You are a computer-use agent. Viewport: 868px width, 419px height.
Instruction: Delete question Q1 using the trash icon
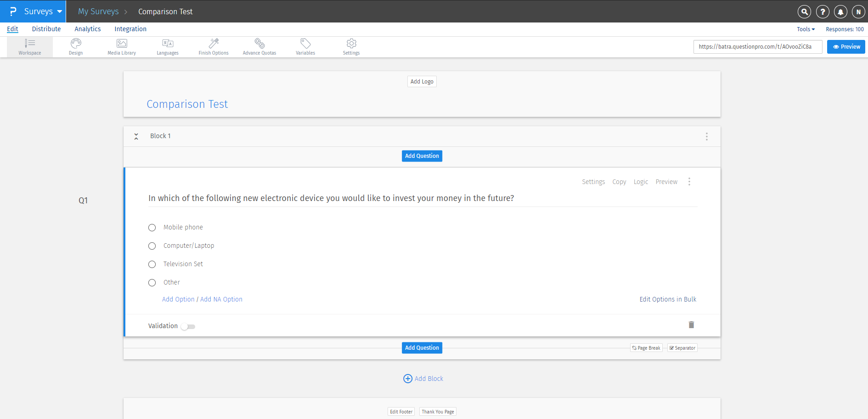[691, 324]
